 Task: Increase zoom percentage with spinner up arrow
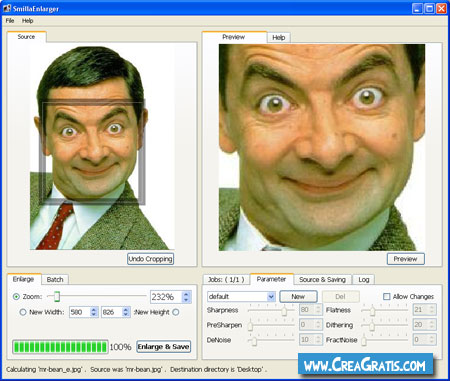coord(186,294)
